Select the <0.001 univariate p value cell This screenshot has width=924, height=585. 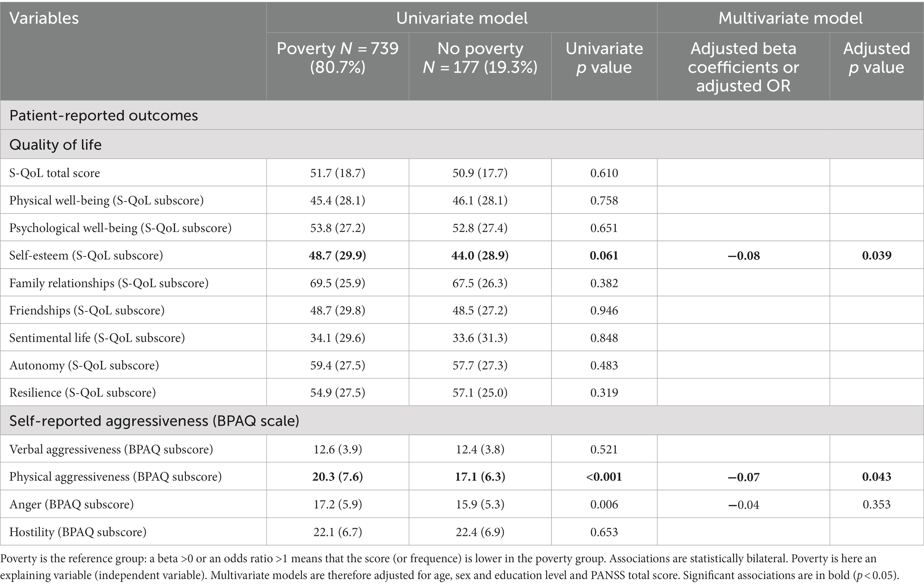point(604,476)
